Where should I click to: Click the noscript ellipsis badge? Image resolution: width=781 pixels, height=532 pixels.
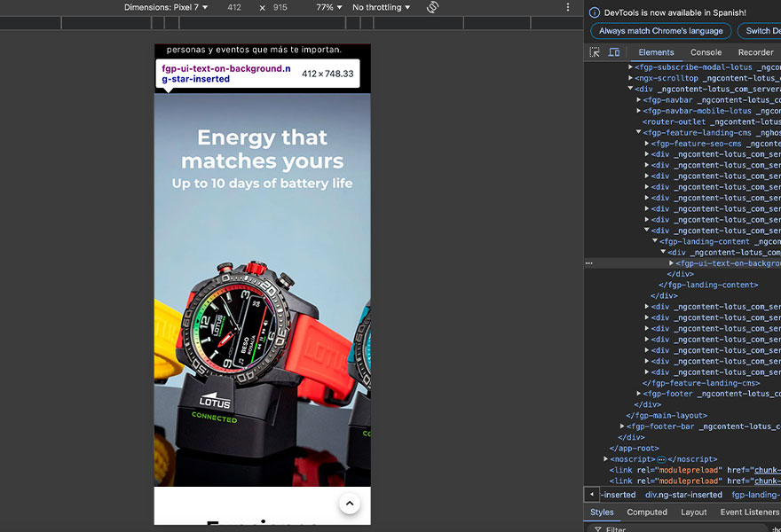click(661, 459)
